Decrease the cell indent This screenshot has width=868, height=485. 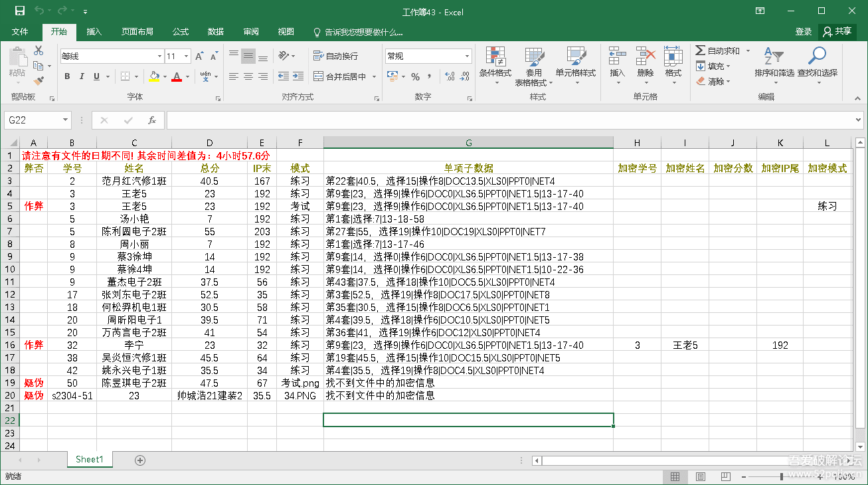pyautogui.click(x=284, y=77)
